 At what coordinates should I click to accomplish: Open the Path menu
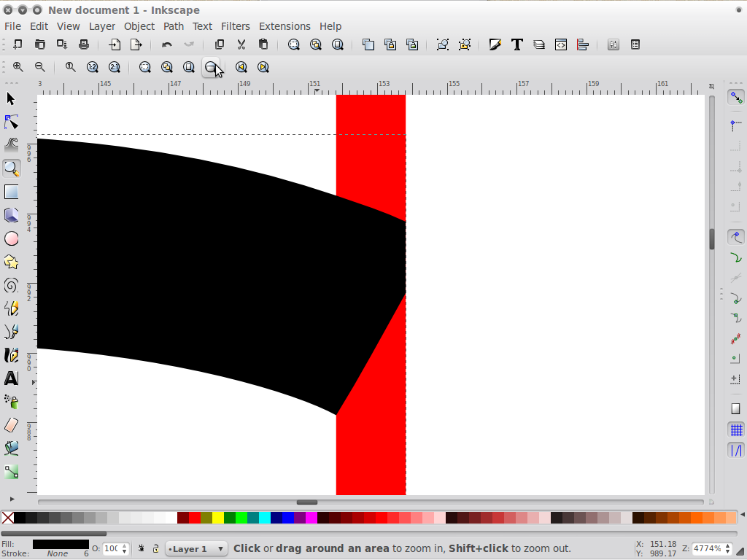[173, 26]
